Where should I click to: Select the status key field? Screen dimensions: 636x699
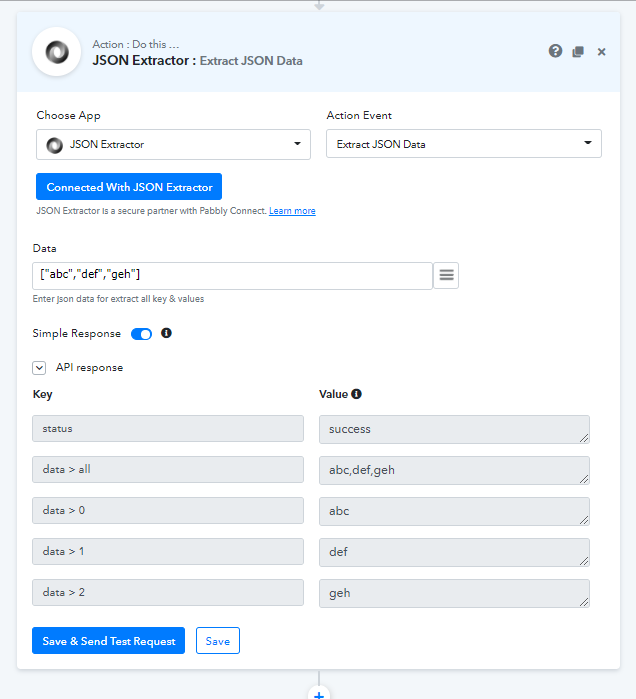(x=168, y=429)
